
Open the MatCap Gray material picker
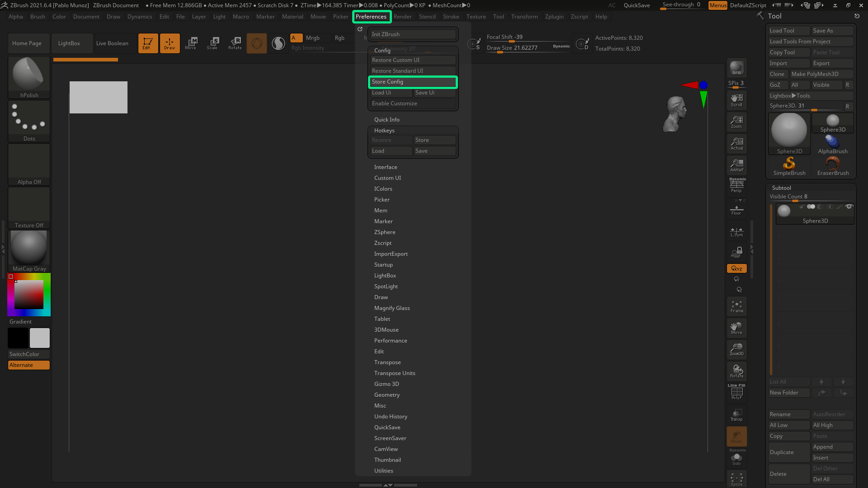point(29,251)
